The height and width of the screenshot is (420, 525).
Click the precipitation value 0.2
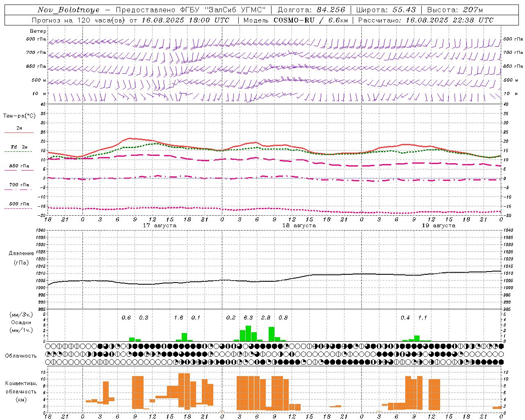[231, 318]
